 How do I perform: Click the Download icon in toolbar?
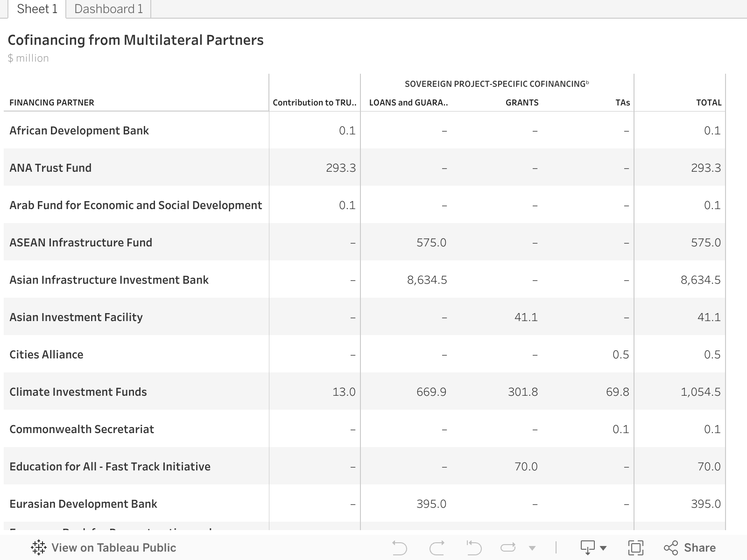click(587, 547)
